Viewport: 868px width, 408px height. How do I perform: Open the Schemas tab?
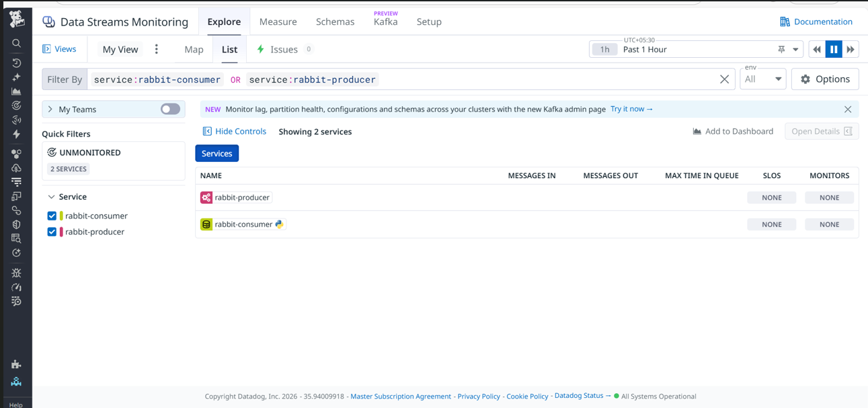tap(335, 22)
